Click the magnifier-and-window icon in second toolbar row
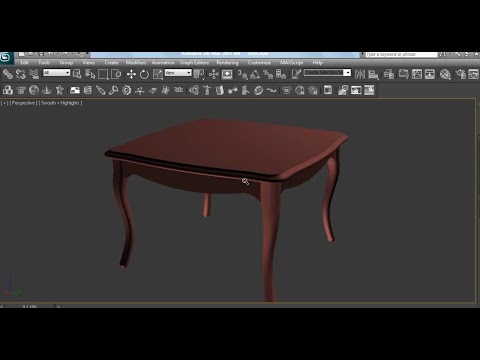This screenshot has height=360, width=480. (343, 90)
